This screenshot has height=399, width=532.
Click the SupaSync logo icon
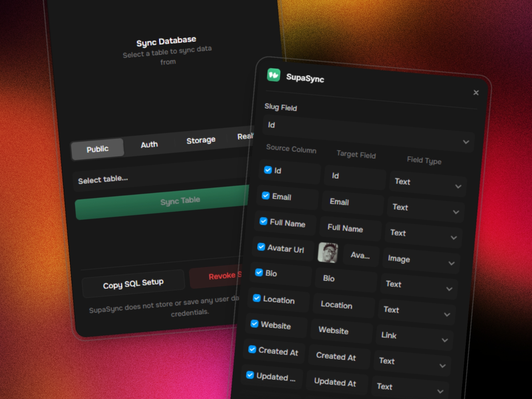coord(274,75)
